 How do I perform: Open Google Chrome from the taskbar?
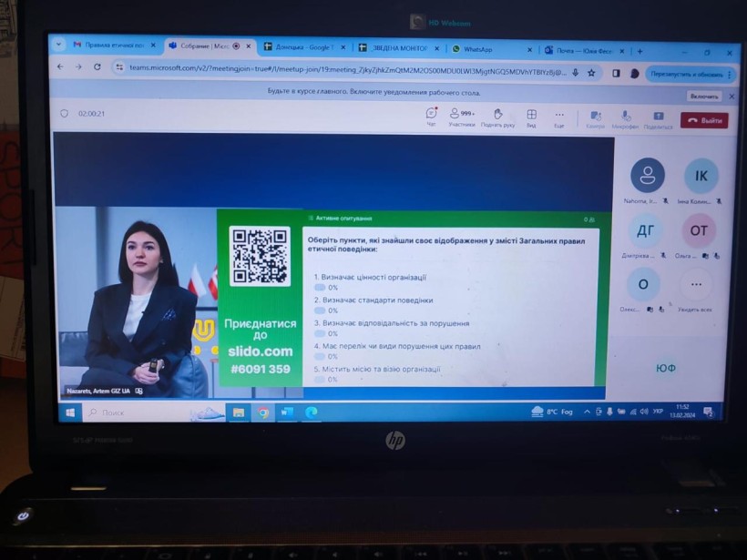coord(263,412)
